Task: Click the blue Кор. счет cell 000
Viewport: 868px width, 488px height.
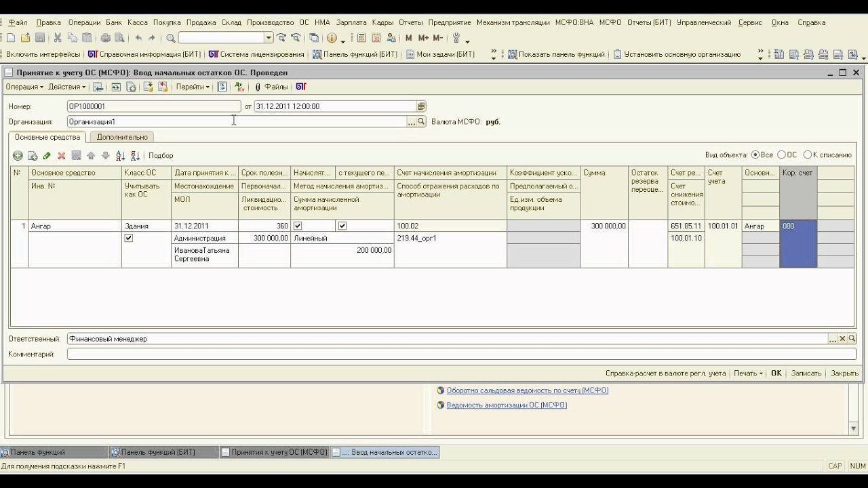Action: pos(798,243)
